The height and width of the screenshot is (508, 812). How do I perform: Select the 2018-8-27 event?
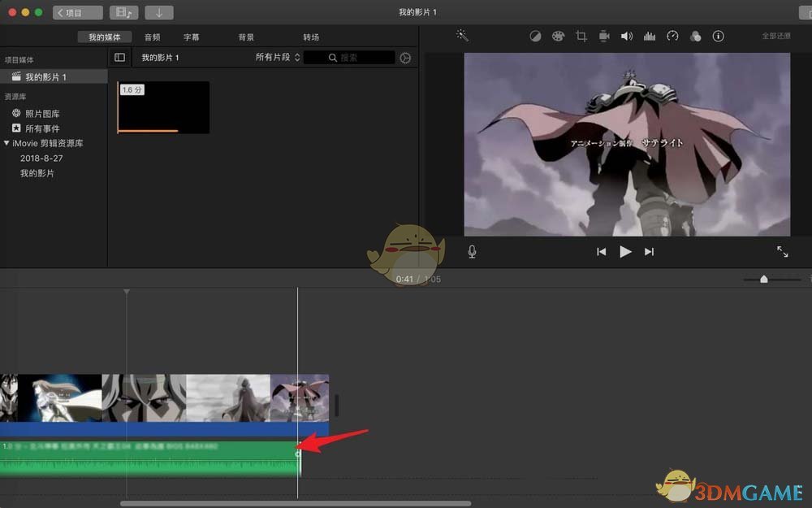[x=41, y=158]
